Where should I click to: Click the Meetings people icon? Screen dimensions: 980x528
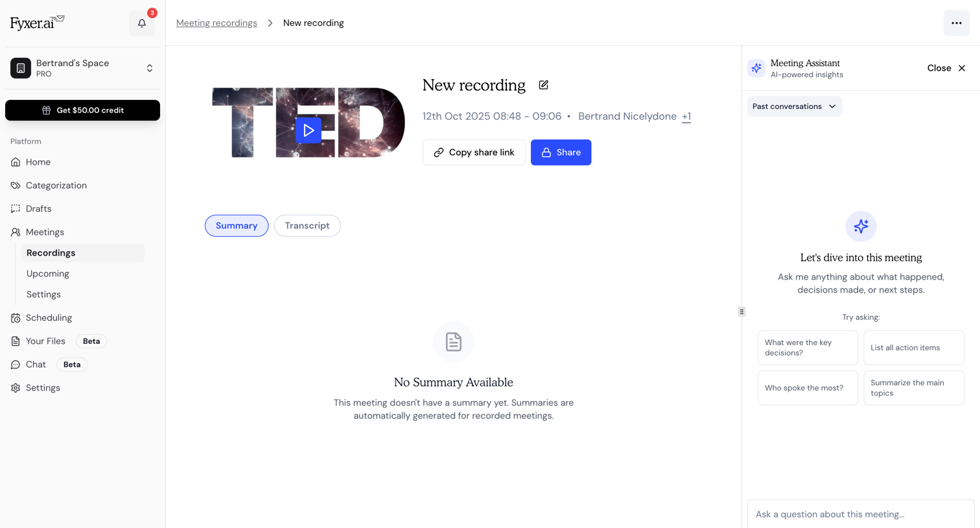tap(16, 232)
